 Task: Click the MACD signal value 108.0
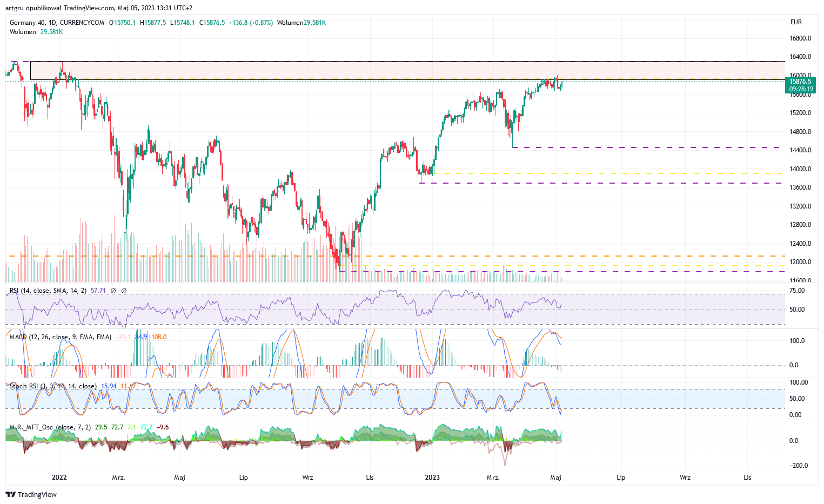[159, 337]
